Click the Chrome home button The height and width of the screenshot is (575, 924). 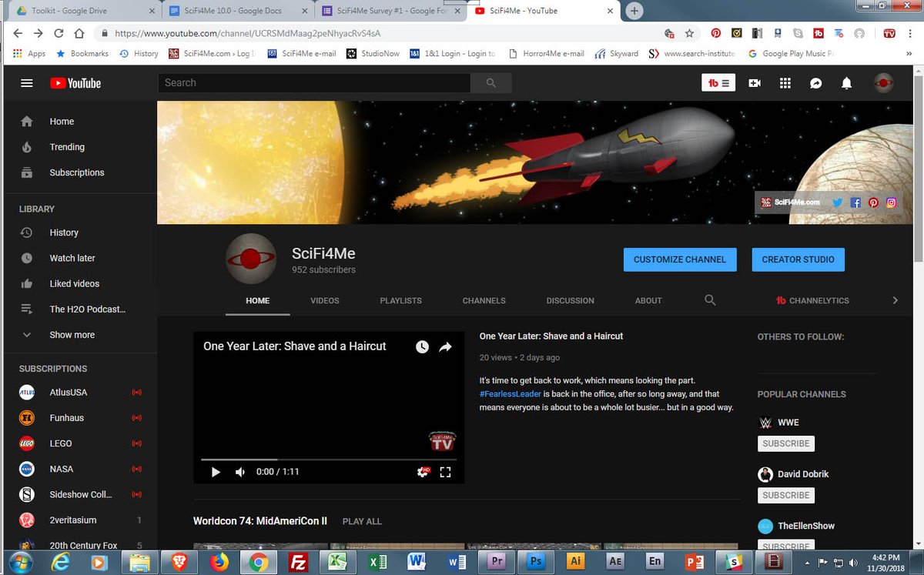[x=79, y=34]
